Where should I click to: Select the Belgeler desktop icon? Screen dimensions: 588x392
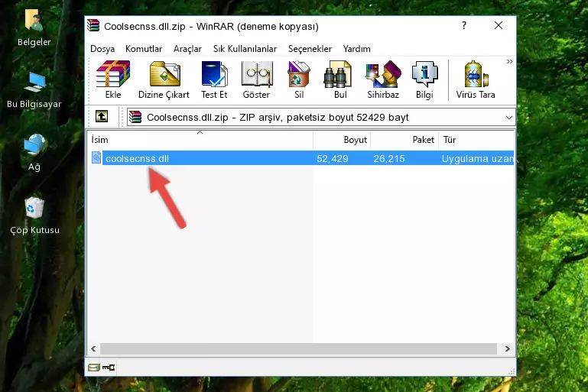[34, 28]
